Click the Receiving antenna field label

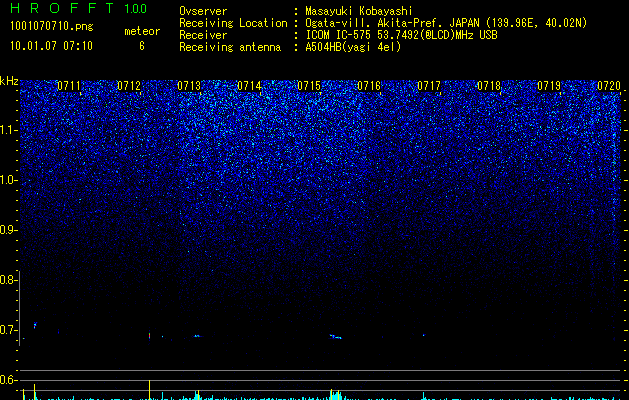[x=230, y=47]
